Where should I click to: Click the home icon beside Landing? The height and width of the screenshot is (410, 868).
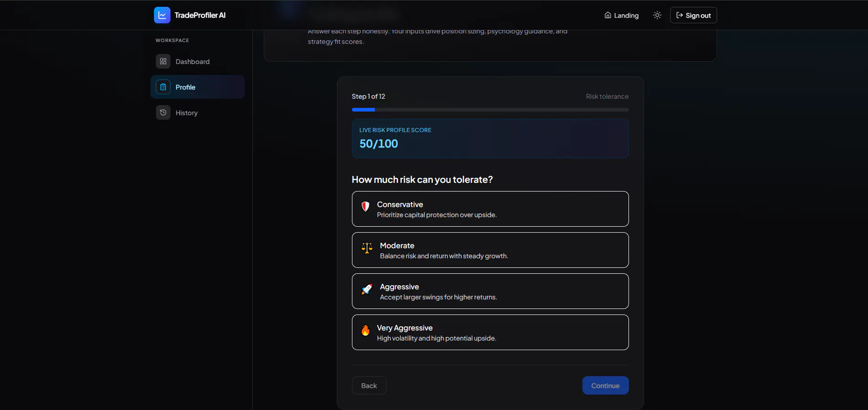pyautogui.click(x=608, y=15)
